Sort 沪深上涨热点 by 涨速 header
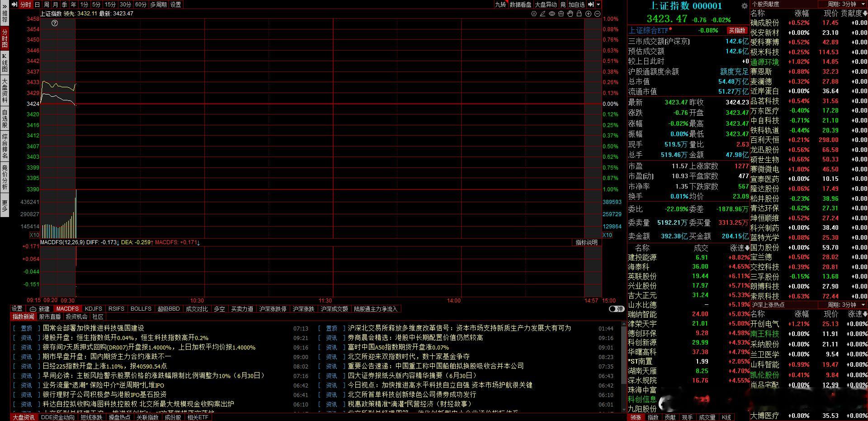868x421 pixels. (857, 314)
